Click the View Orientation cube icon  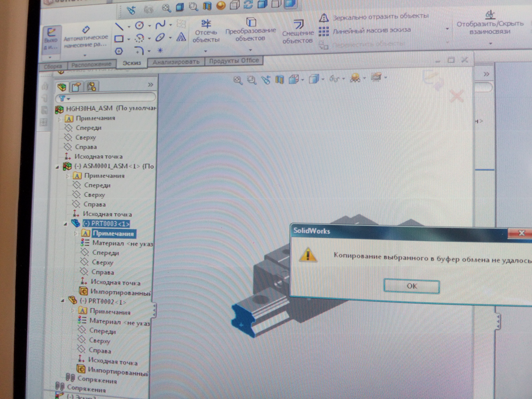[294, 79]
